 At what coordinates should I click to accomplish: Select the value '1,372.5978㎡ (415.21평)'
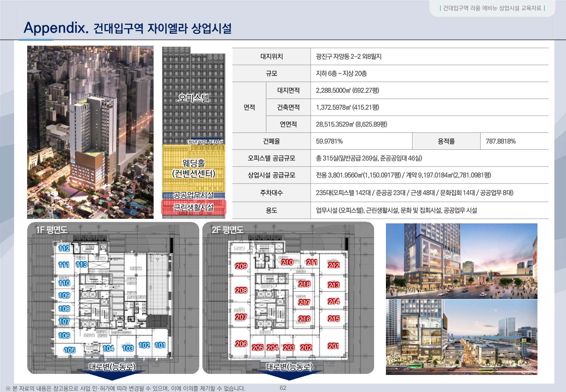[x=348, y=107]
